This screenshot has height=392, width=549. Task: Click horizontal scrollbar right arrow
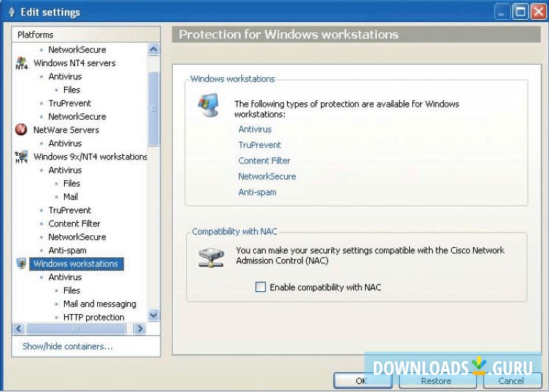(140, 328)
